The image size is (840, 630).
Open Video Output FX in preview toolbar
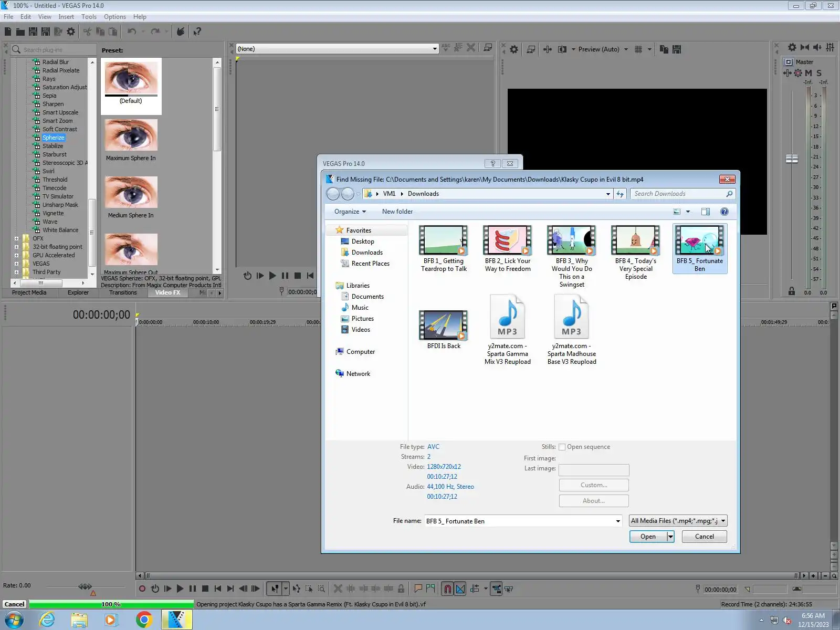coord(548,49)
